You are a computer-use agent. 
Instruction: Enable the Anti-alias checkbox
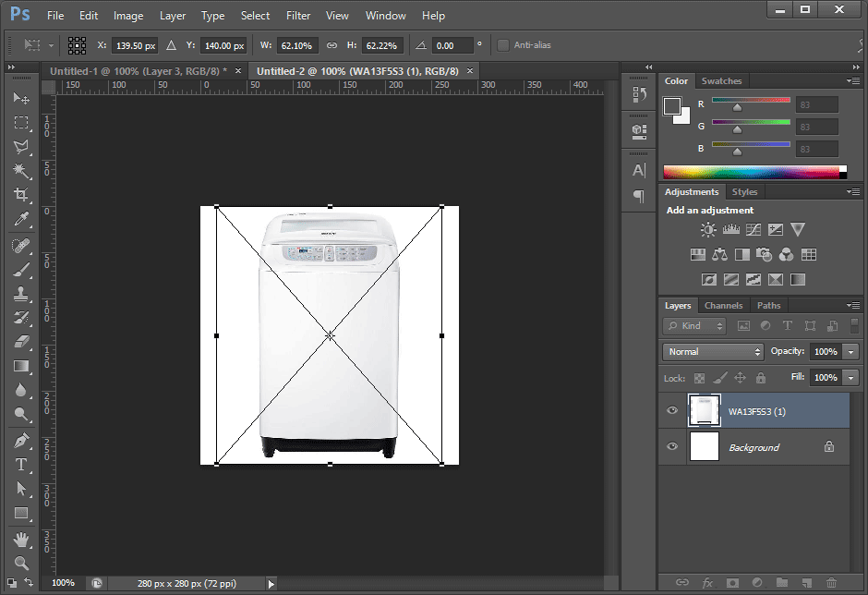tap(503, 44)
